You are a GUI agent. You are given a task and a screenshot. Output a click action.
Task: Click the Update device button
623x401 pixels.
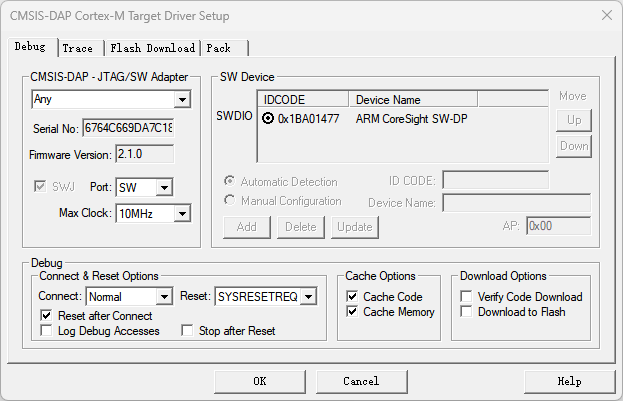[355, 227]
